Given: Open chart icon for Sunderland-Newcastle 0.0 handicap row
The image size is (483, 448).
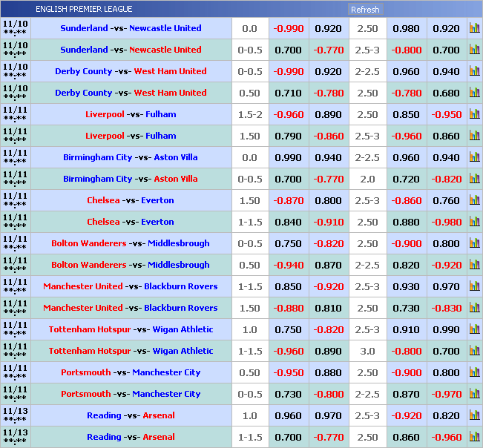Looking at the screenshot, I should 474,29.
